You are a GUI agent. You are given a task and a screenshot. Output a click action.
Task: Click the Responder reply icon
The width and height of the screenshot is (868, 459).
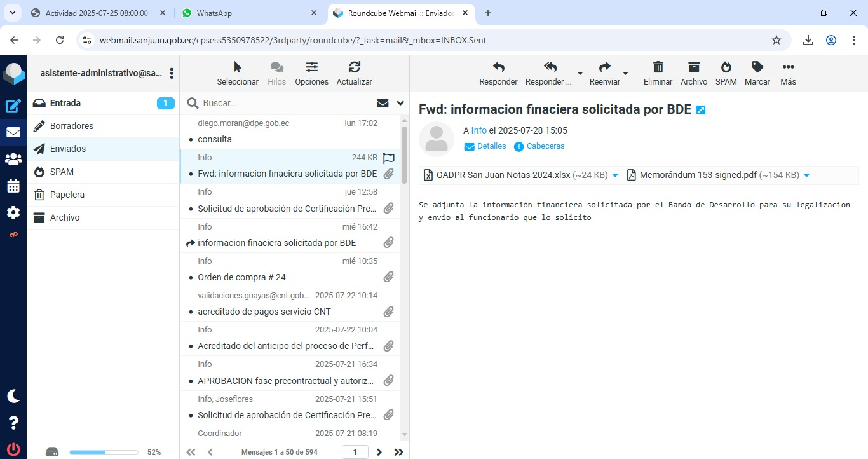498,67
